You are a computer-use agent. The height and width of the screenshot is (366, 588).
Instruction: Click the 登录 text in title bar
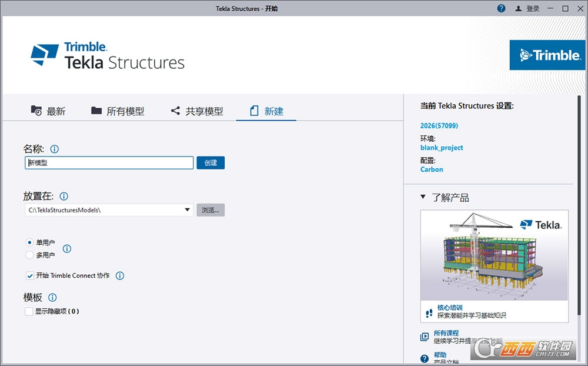point(533,9)
